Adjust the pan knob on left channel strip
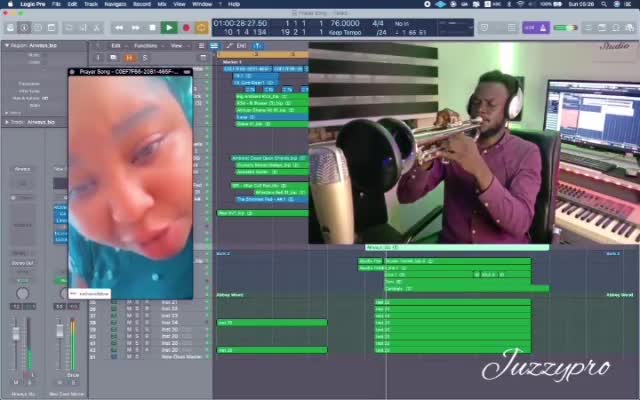This screenshot has width=640, height=400. pos(22,293)
